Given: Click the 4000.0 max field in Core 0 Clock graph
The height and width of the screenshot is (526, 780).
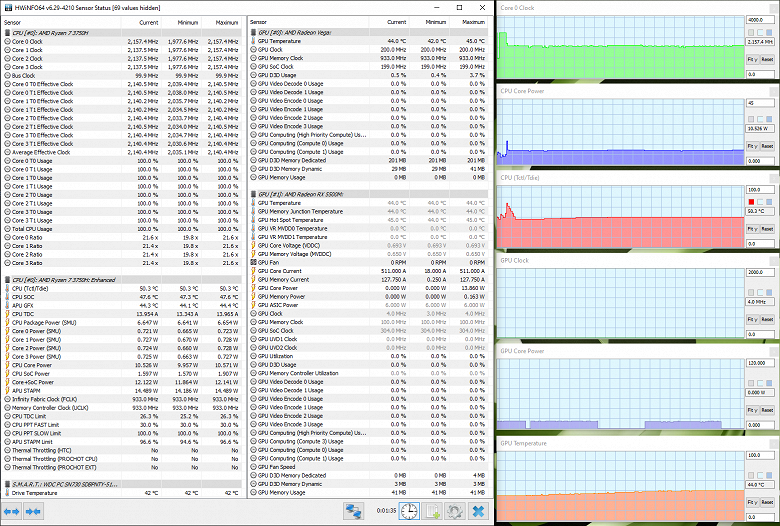Looking at the screenshot, I should 760,20.
